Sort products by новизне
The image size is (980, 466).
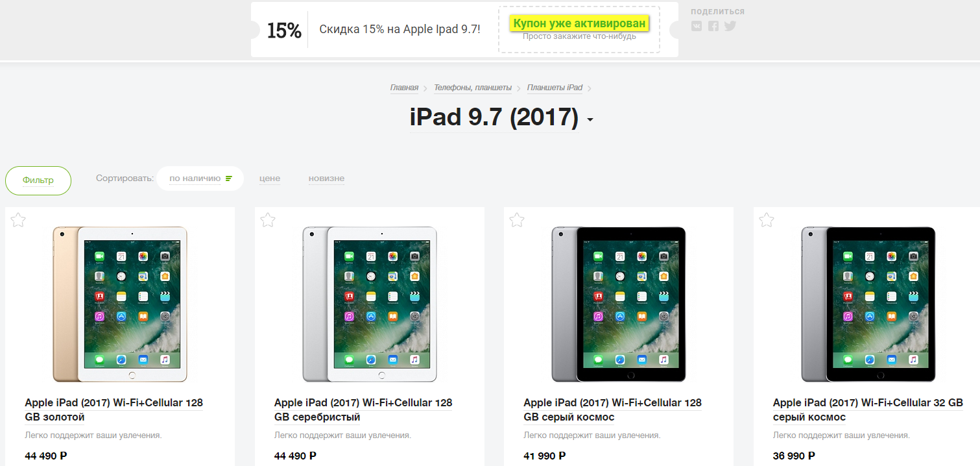[x=326, y=178]
